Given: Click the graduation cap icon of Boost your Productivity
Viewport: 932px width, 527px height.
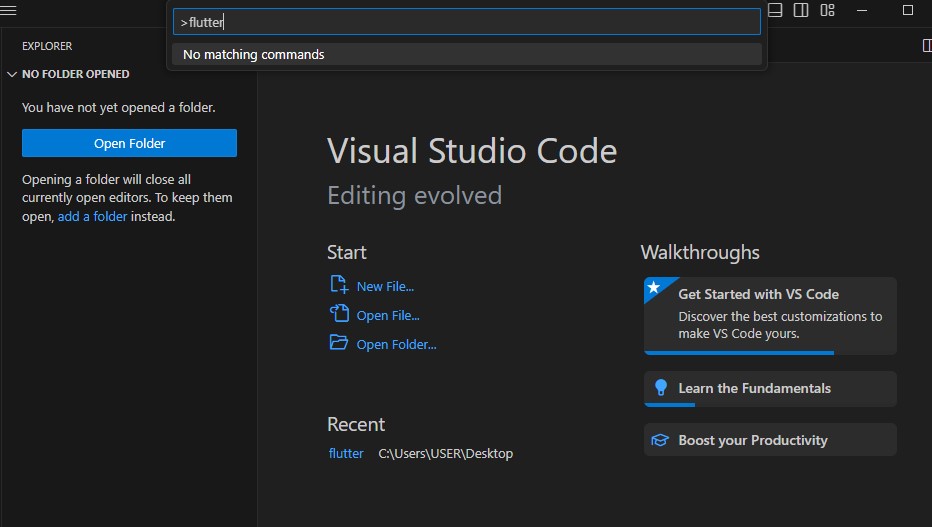Looking at the screenshot, I should click(660, 440).
